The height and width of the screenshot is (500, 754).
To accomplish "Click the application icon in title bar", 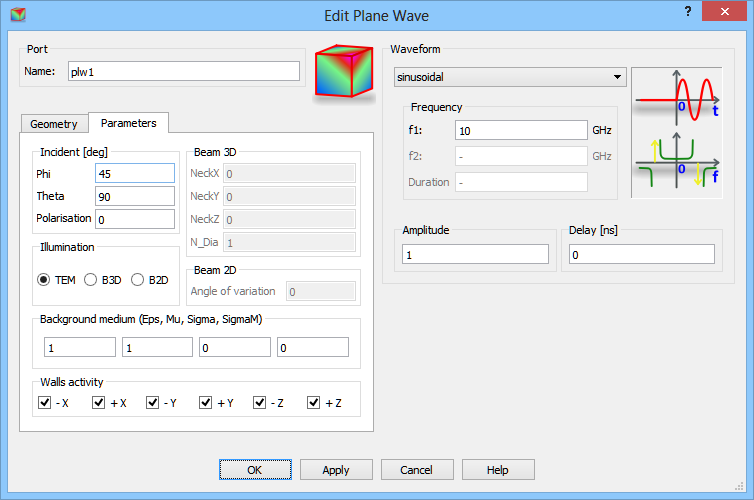I will point(17,15).
